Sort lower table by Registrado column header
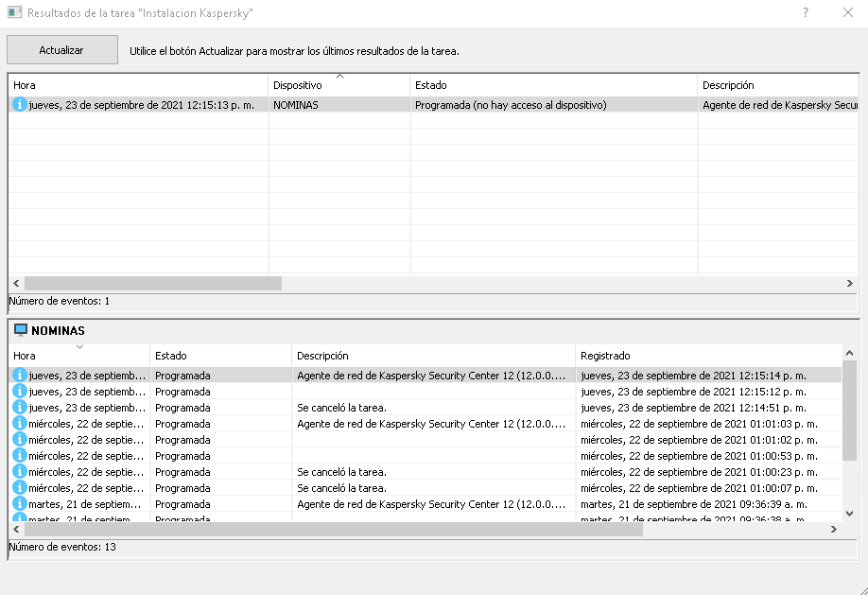 708,355
